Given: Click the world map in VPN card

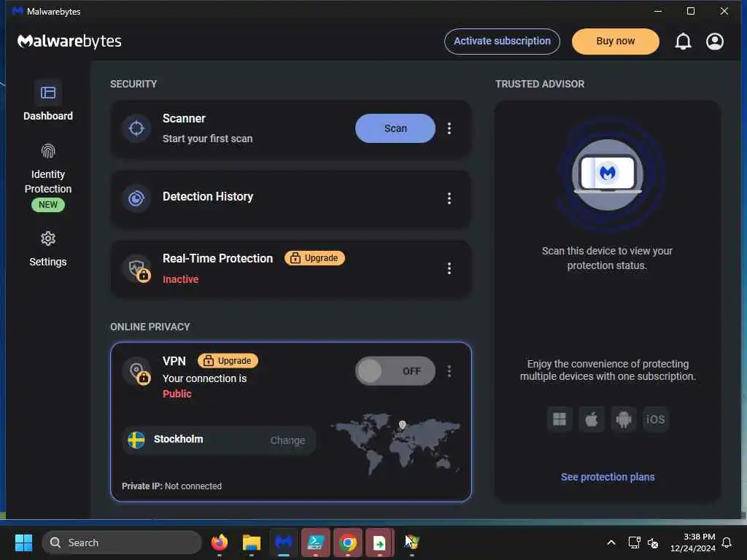Looking at the screenshot, I should click(x=395, y=443).
